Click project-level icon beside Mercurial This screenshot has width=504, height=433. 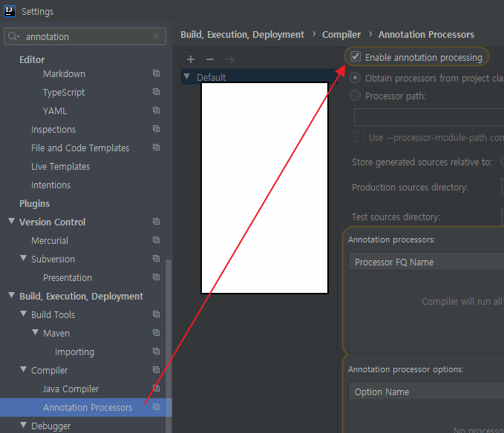(156, 240)
